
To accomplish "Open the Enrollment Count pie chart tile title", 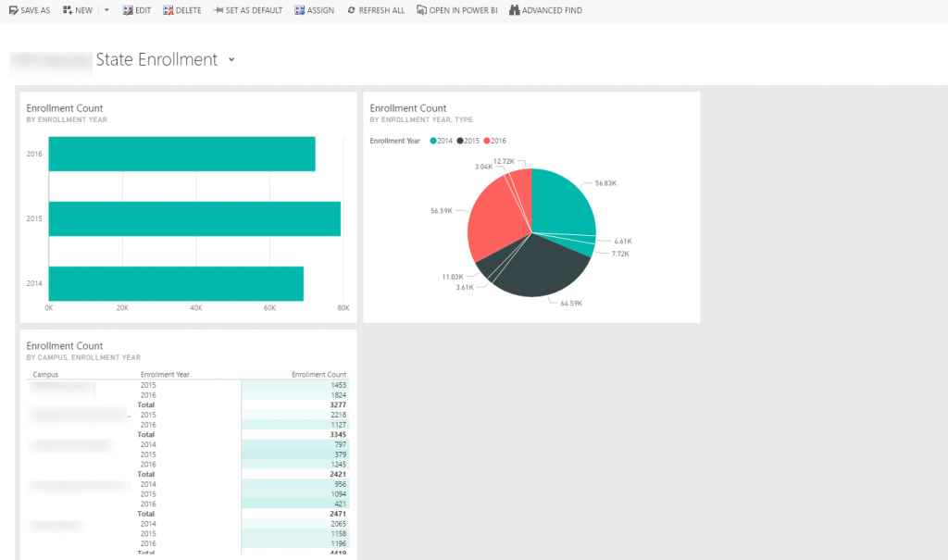I will (408, 108).
